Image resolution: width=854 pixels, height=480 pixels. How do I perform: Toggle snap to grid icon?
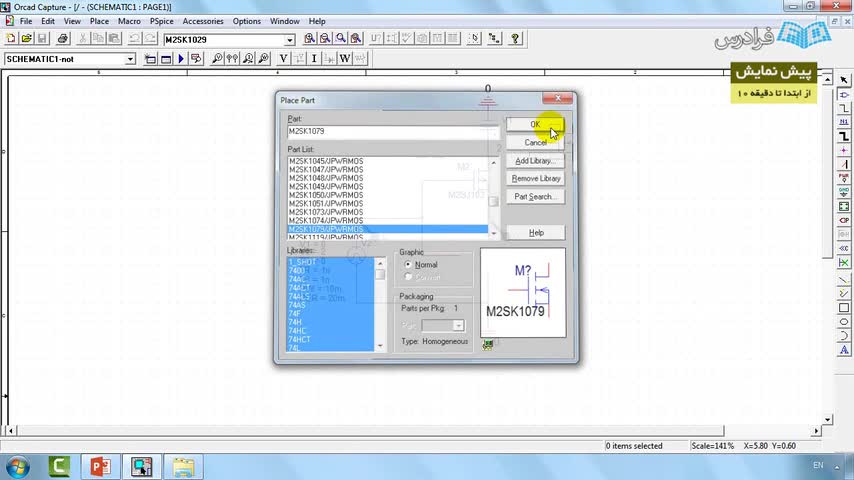(474, 39)
